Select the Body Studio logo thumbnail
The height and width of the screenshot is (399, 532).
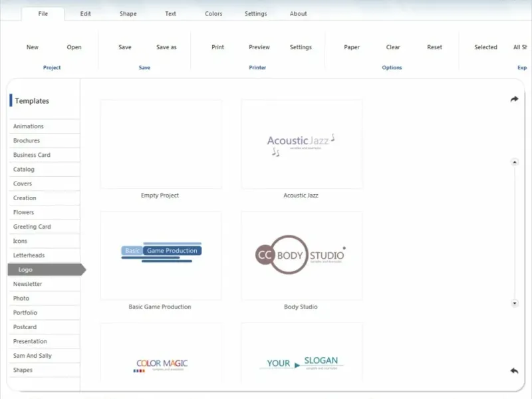(302, 255)
